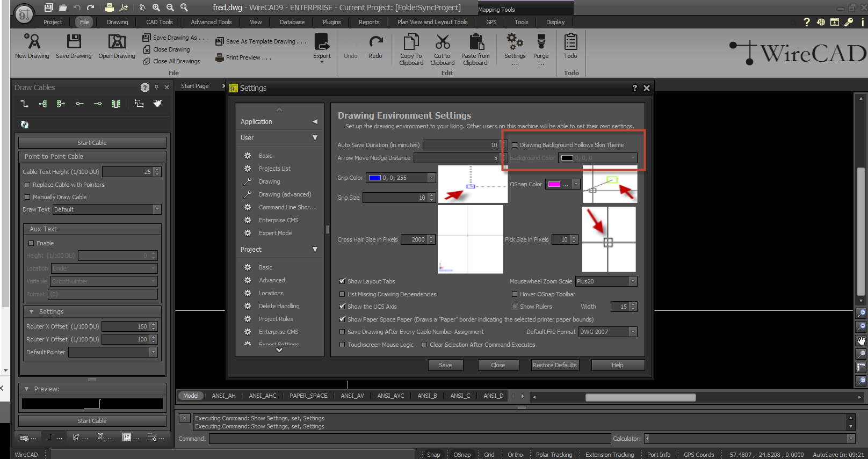
Task: Click Close All Drawings in ribbon
Action: [171, 61]
